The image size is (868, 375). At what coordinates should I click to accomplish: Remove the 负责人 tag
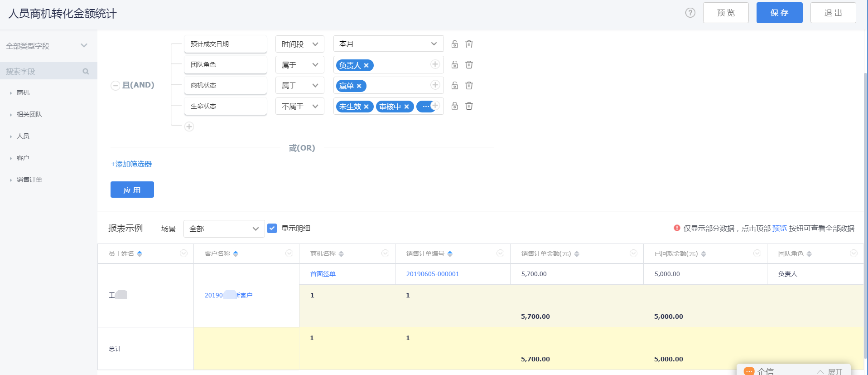366,65
